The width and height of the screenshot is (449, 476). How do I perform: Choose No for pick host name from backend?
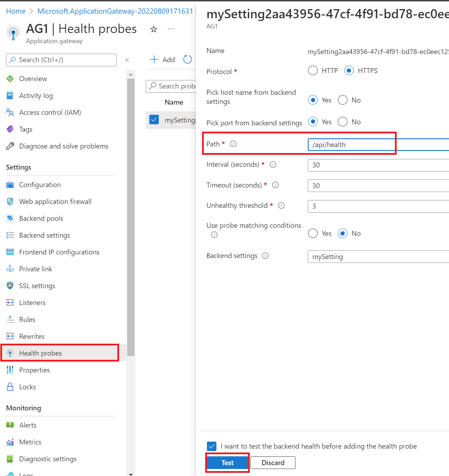343,100
